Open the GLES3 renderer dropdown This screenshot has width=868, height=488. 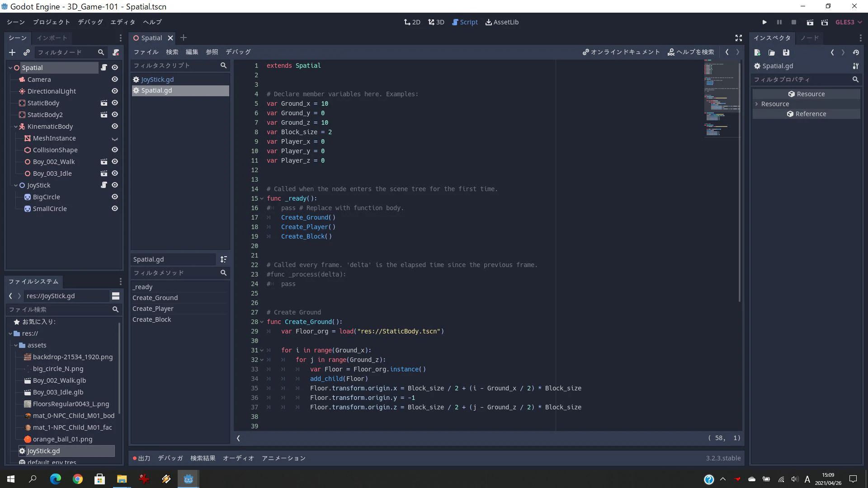pos(848,22)
